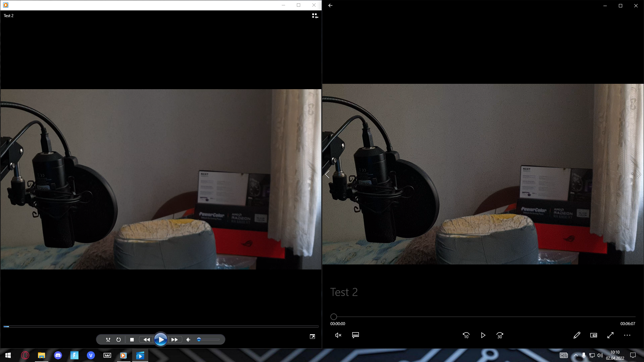Unmute volume in Movies & TV
This screenshot has width=644, height=362.
click(338, 335)
